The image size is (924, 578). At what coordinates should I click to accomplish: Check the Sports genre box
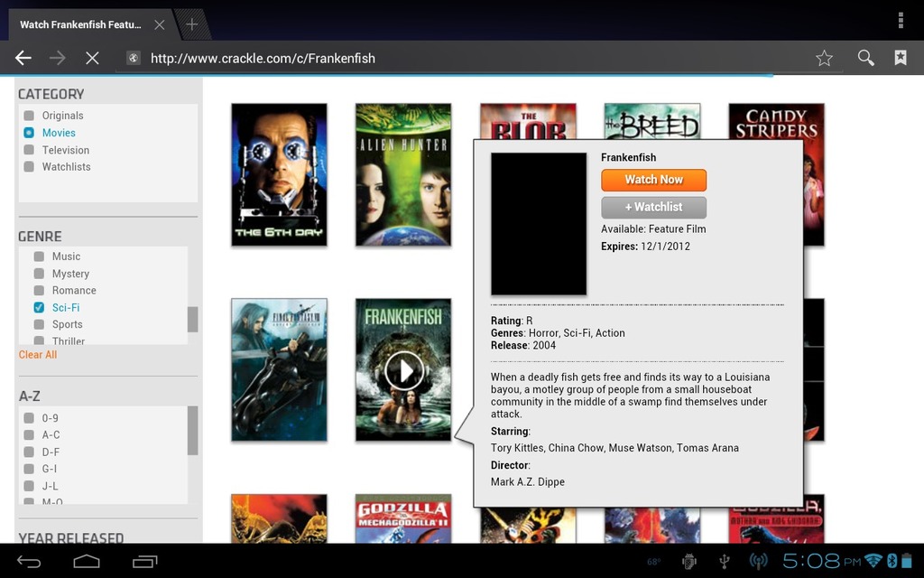[39, 324]
